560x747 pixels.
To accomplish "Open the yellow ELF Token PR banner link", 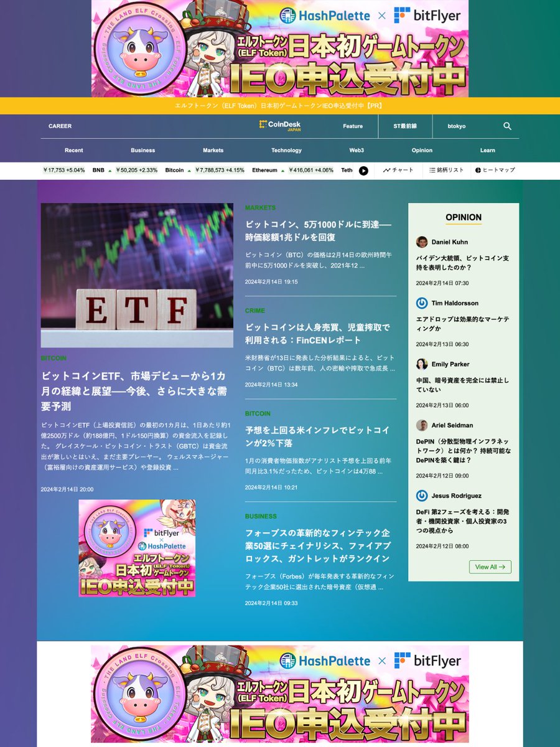I will tap(280, 106).
